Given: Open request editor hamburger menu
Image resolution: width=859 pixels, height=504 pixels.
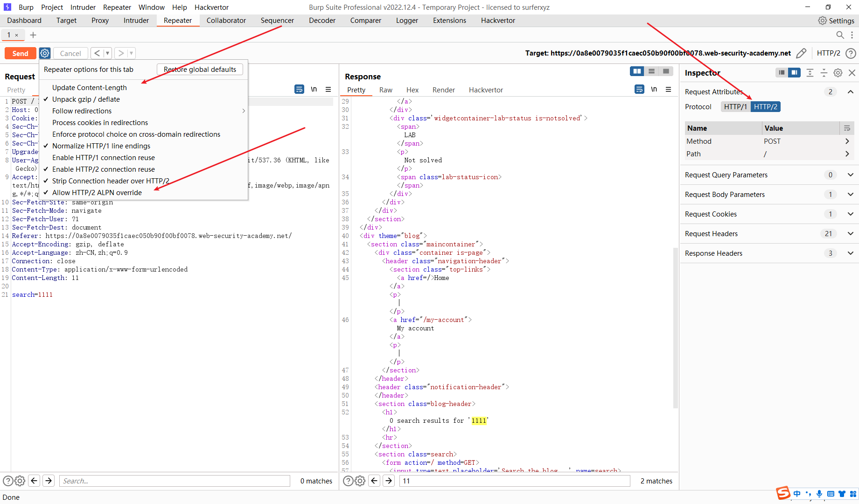Looking at the screenshot, I should (x=328, y=89).
